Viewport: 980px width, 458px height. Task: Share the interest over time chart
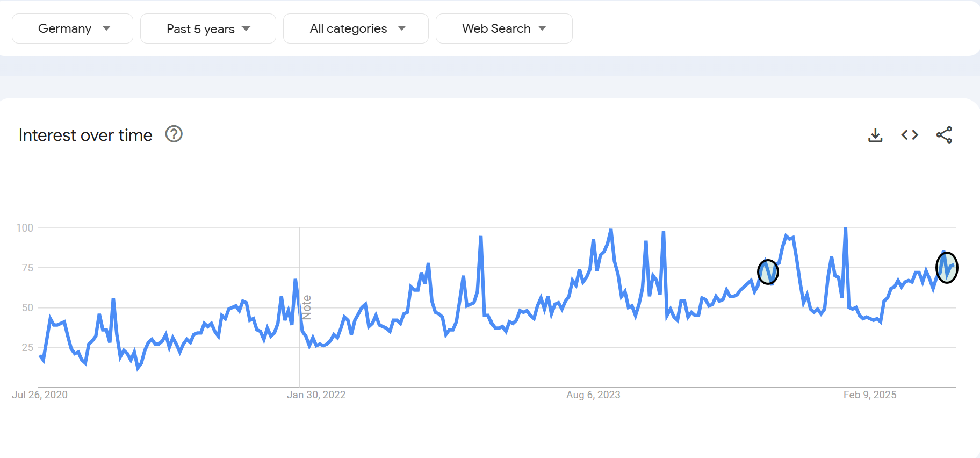pos(944,135)
